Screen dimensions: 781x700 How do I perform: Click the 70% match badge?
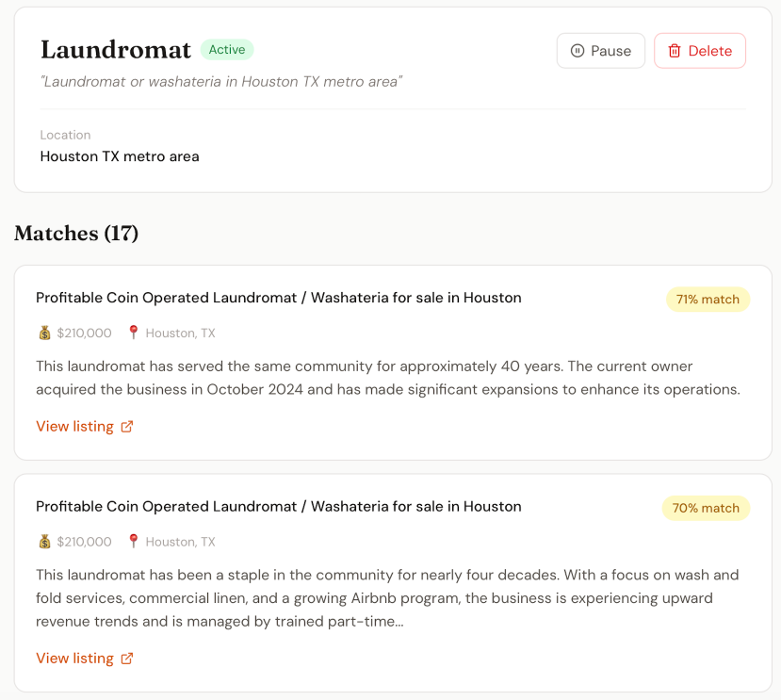click(706, 508)
